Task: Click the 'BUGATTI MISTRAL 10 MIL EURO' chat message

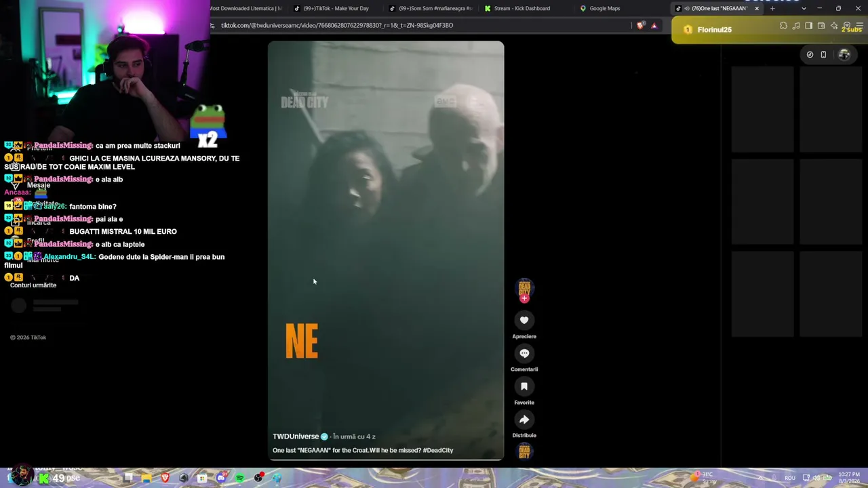Action: point(123,232)
